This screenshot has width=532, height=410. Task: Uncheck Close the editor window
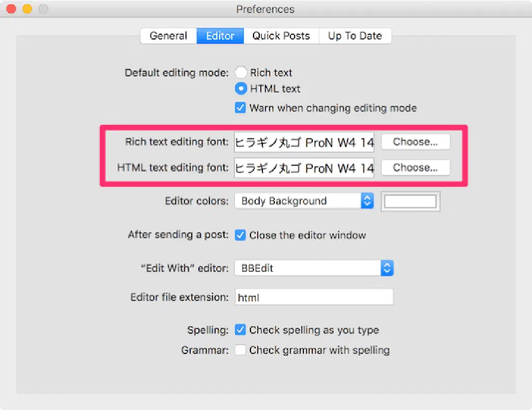[241, 235]
